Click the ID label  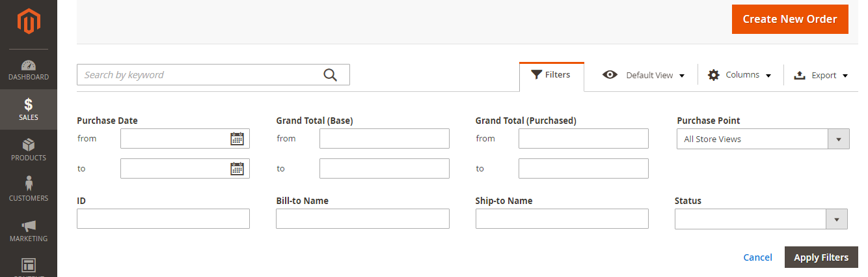[81, 201]
